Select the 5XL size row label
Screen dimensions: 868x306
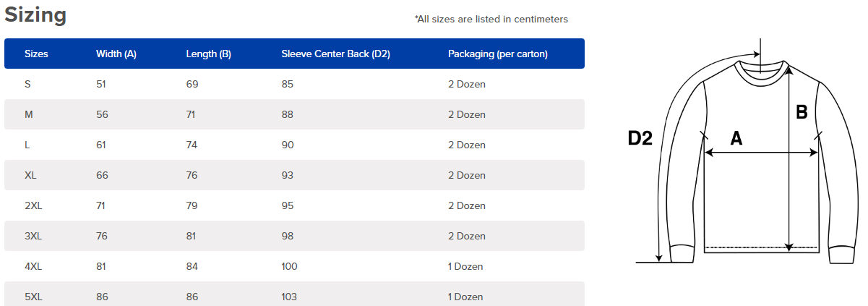[x=33, y=297]
